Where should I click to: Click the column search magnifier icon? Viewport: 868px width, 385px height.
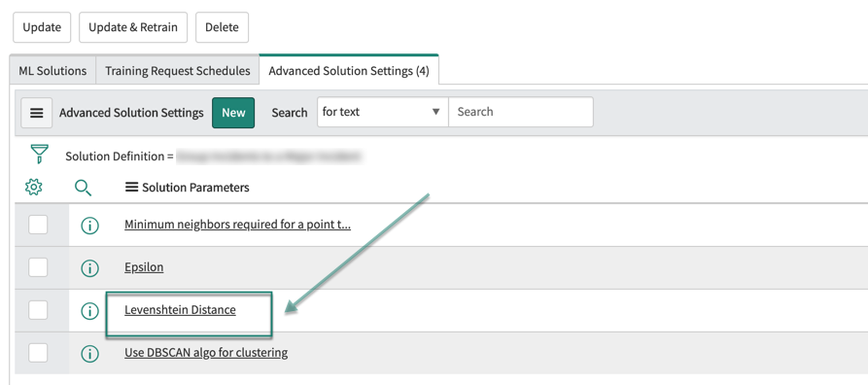(x=83, y=188)
